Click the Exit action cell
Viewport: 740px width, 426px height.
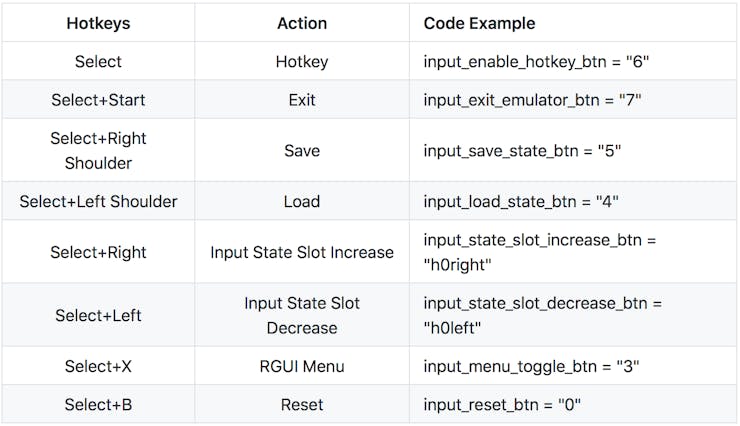[302, 100]
